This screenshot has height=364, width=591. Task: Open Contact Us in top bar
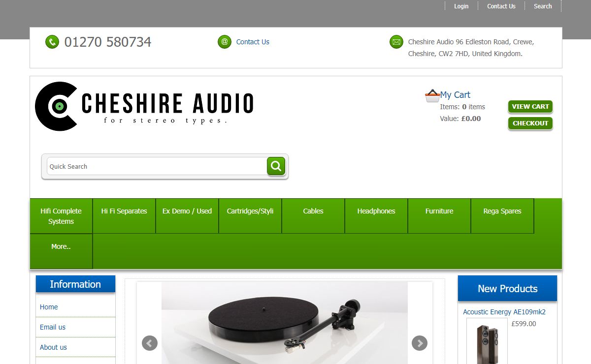(x=501, y=6)
